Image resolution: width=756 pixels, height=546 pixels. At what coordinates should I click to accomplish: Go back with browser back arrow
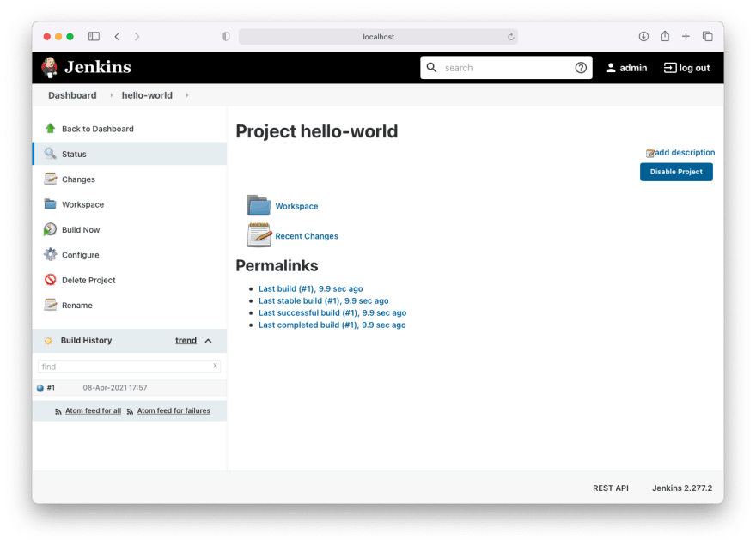click(117, 37)
